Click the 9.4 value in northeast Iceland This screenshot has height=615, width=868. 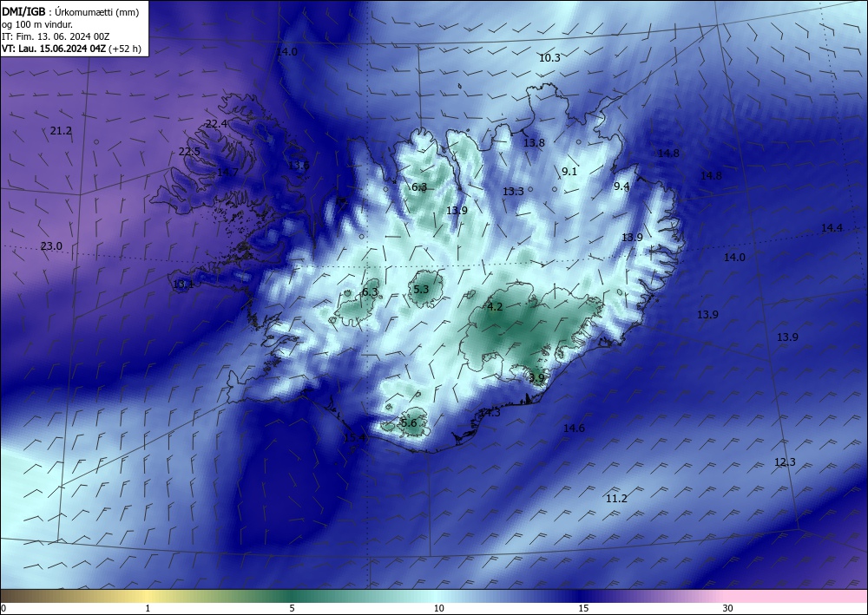click(621, 186)
